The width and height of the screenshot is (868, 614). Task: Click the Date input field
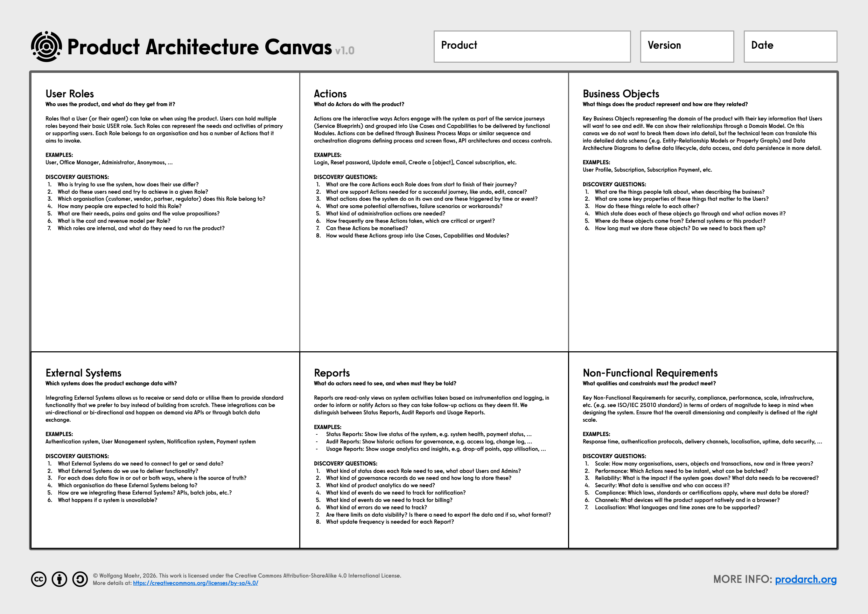(790, 47)
